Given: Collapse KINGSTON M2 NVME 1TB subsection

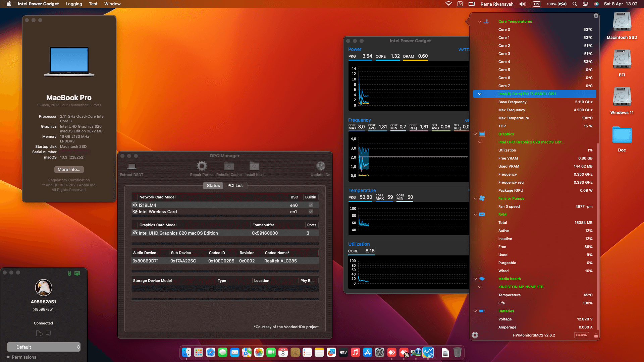Looking at the screenshot, I should 480,287.
